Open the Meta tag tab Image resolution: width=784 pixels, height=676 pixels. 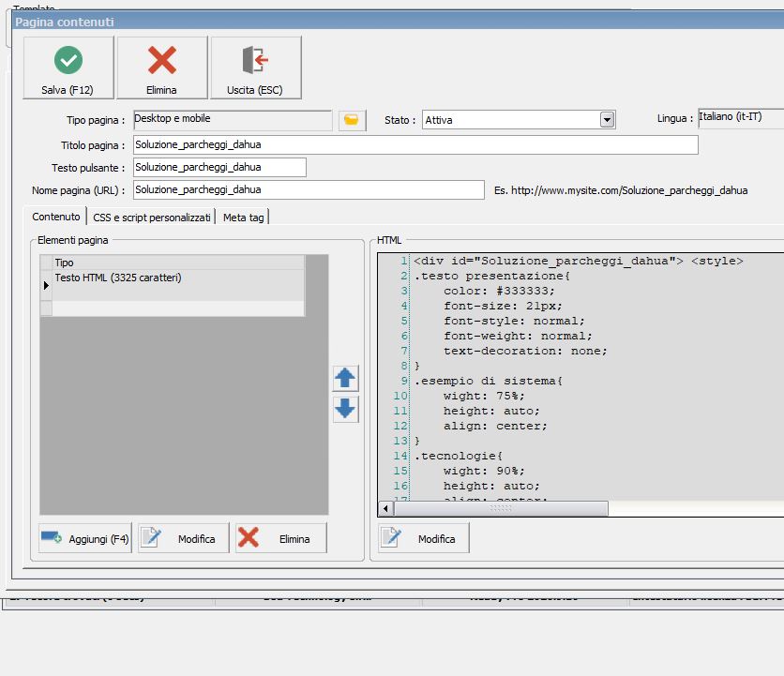(x=244, y=218)
